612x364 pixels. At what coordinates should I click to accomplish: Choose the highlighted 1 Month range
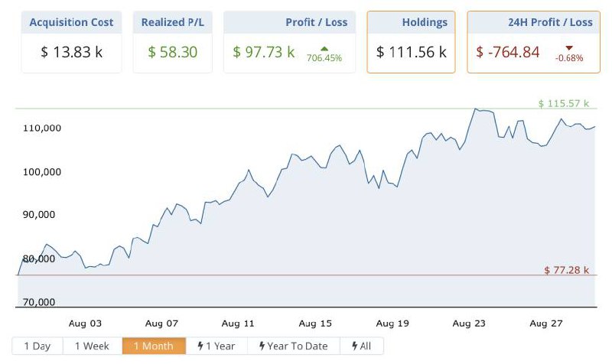[x=153, y=346]
